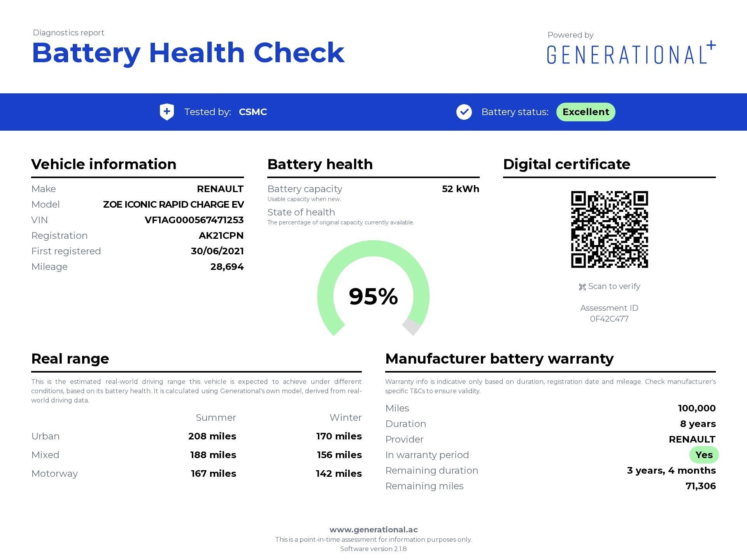Screen dimensions: 747x560
Task: Click the Winter column header
Action: (x=345, y=418)
